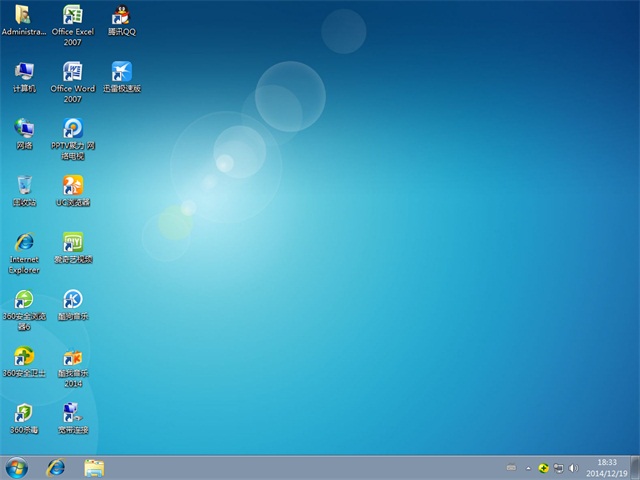This screenshot has height=480, width=640.
Task: Select the Recycle Bin desktop icon
Action: (24, 186)
